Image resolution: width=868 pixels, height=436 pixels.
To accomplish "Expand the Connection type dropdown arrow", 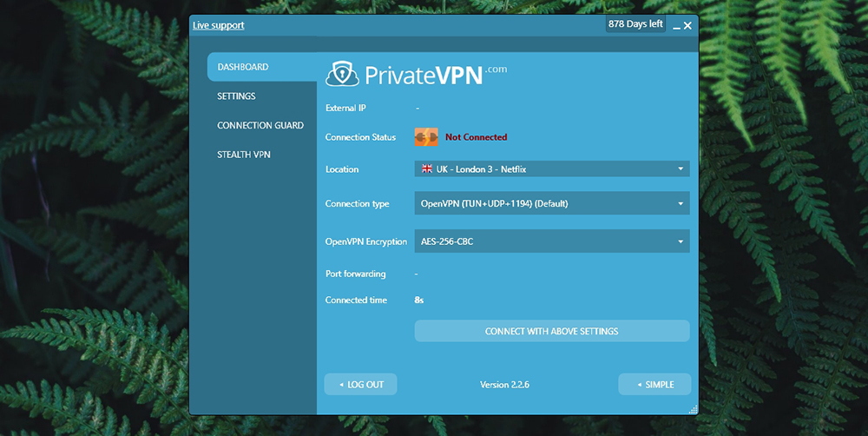I will point(681,204).
